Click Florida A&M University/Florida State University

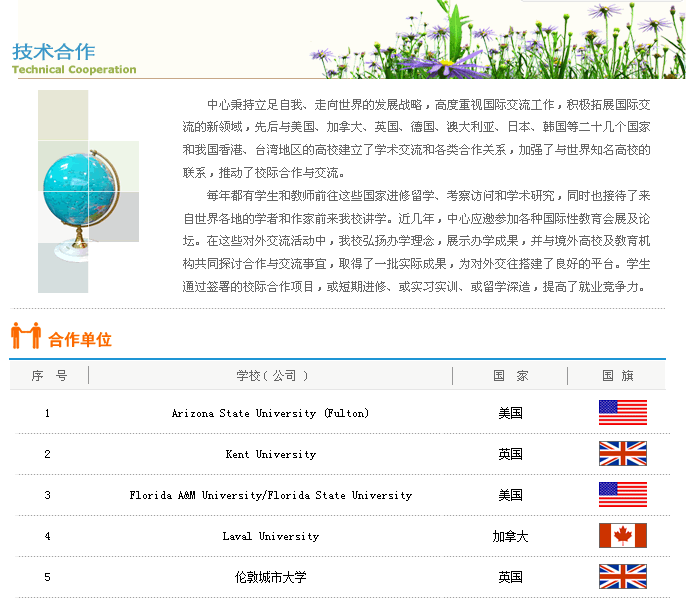[271, 495]
